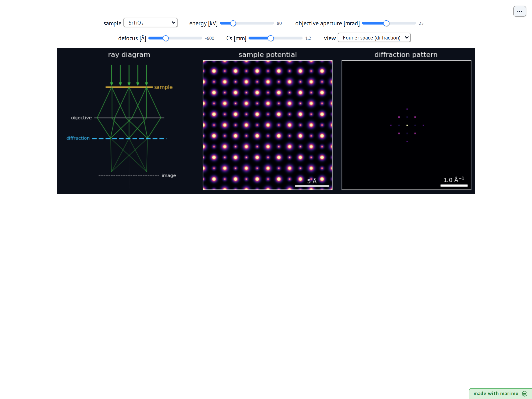Open the sample dropdown showing SrTiO₃
Screen dimensions: 532x399
(150, 23)
